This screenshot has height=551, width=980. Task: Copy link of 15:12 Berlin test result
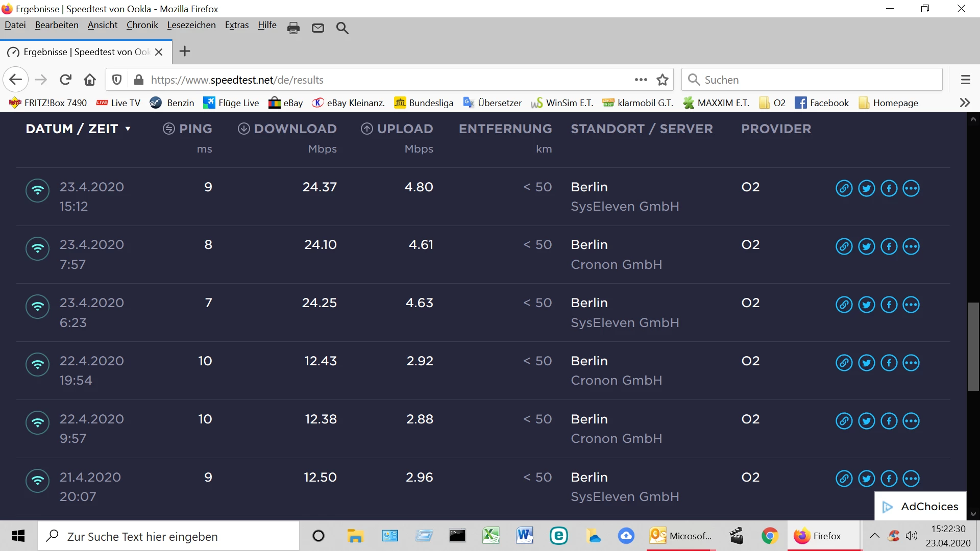844,188
